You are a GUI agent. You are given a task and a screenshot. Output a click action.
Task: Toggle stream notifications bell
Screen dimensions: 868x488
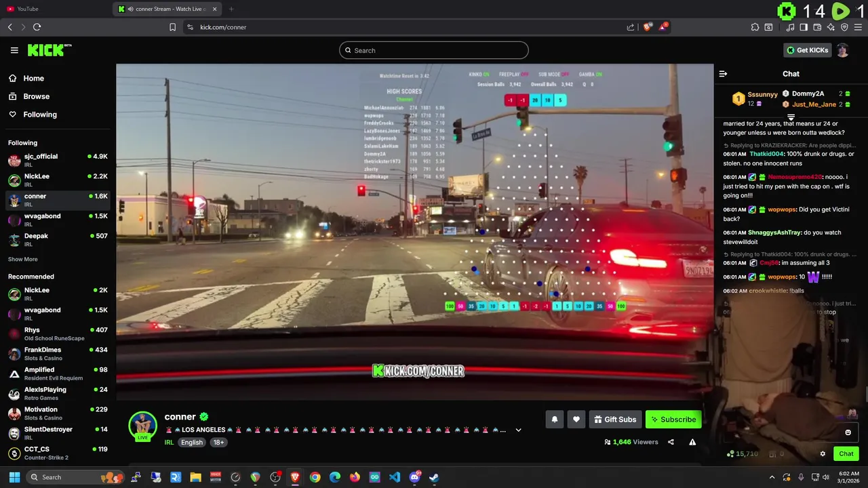click(554, 420)
